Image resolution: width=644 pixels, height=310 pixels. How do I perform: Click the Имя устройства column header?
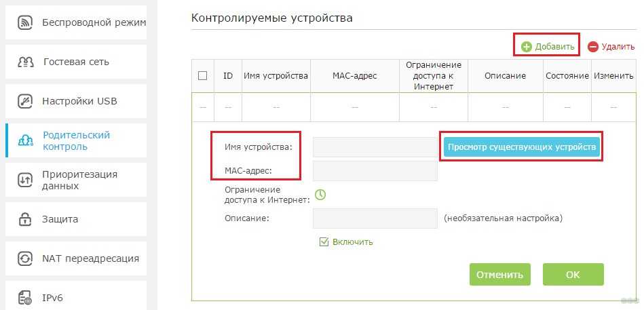click(276, 76)
